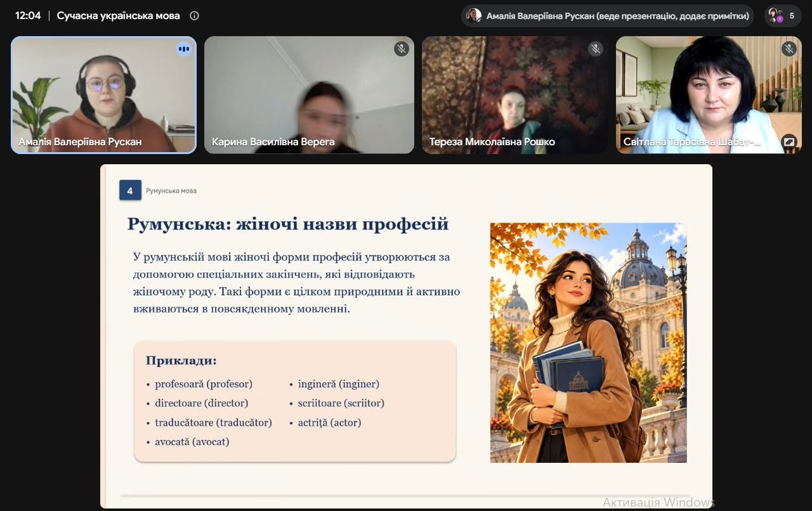
Task: Click the example scriitoare (scriitor)
Action: click(341, 403)
